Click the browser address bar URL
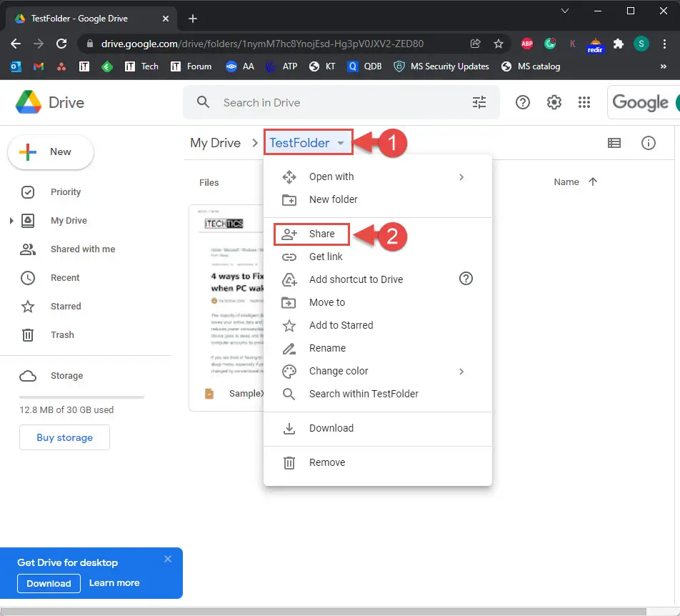Screen dimensions: 680x616 [x=262, y=44]
